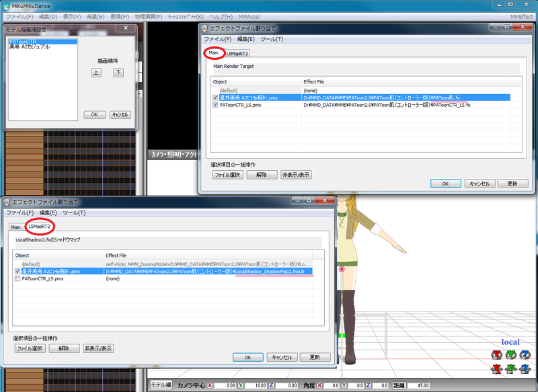Switch to Main tab in lower effect window

click(x=15, y=227)
